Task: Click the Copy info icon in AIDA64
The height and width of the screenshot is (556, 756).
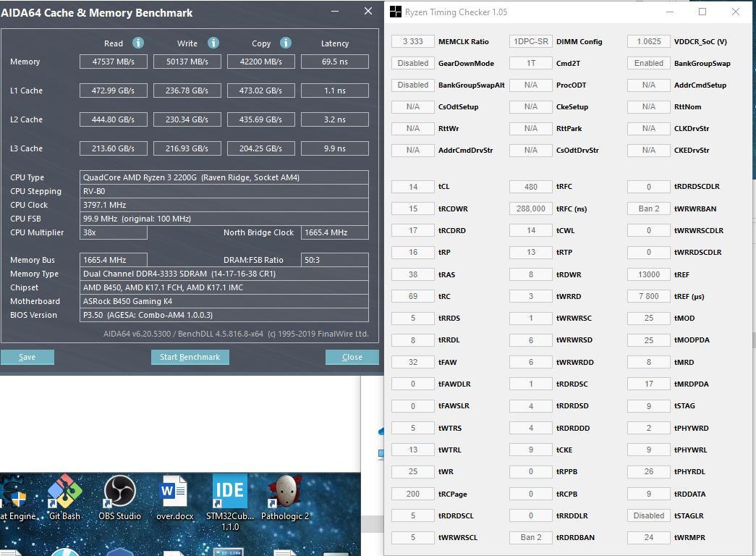Action: [x=286, y=43]
